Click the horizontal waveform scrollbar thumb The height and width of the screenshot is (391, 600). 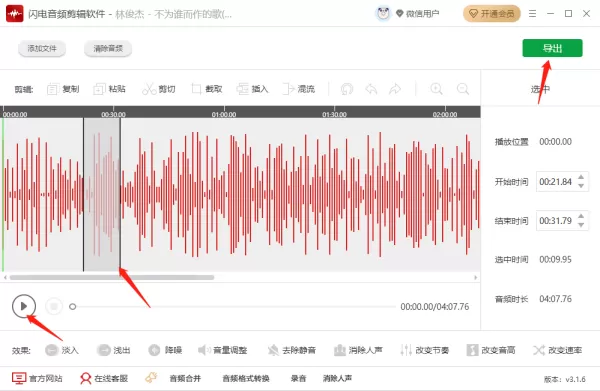point(112,277)
